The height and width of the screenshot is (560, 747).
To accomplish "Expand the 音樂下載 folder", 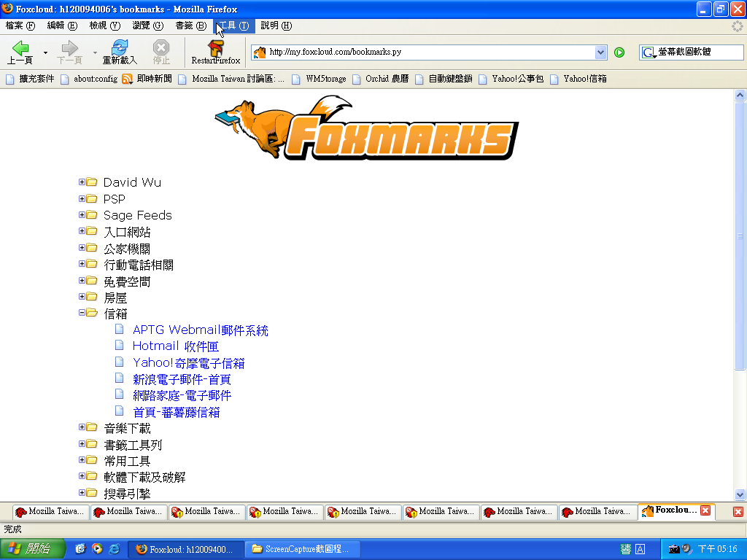I will click(82, 427).
